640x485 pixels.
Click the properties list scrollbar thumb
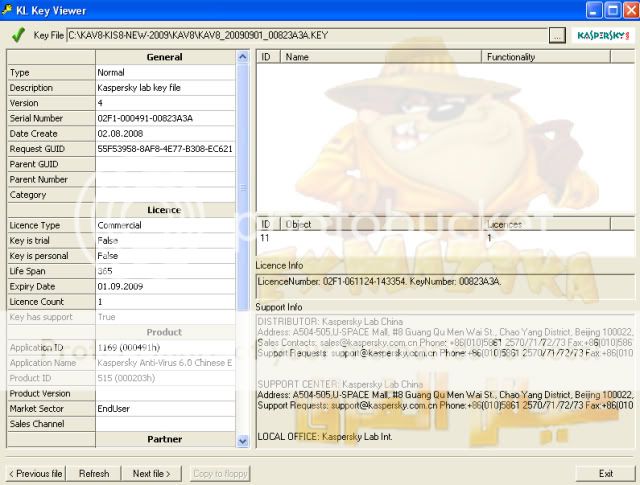243,188
